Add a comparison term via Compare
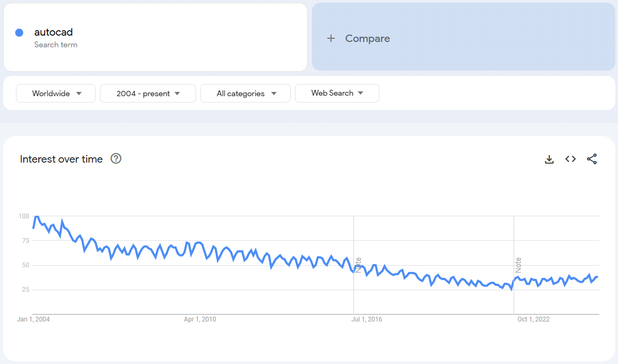This screenshot has height=364, width=618. (463, 37)
